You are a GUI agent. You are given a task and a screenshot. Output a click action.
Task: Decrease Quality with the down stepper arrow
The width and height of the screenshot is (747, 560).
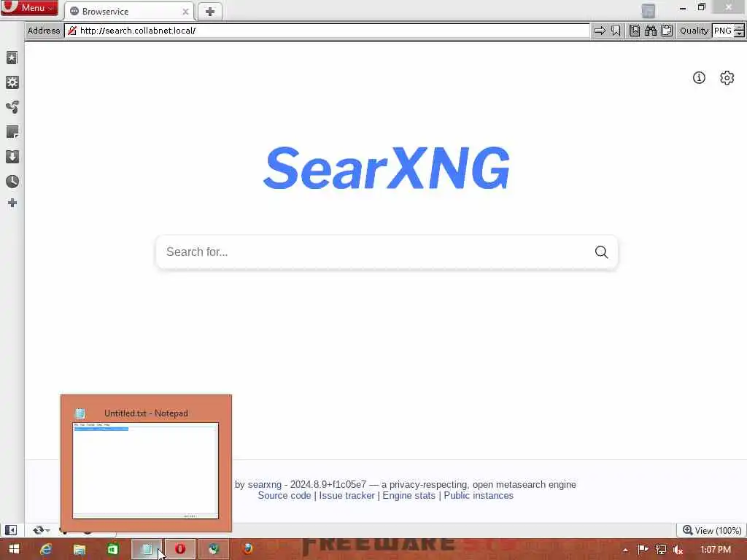739,34
